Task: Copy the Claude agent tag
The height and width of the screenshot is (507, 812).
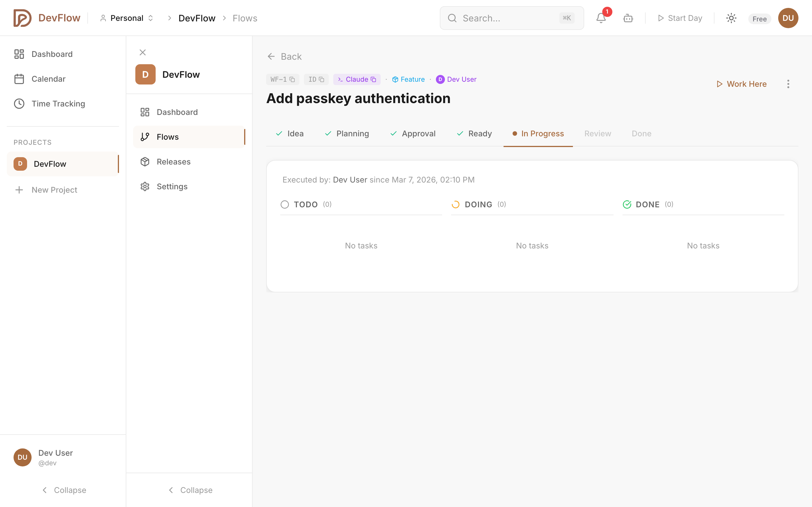Action: [374, 79]
